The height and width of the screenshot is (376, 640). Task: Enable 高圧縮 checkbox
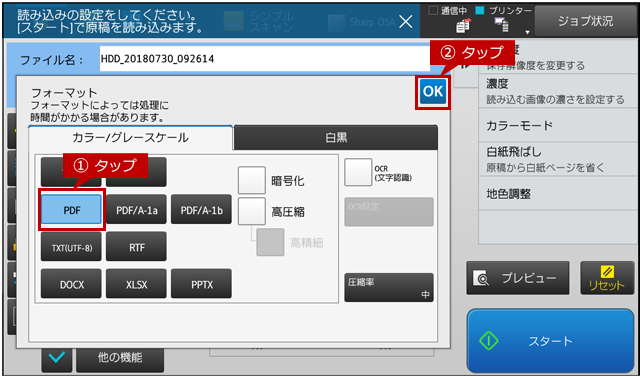pos(252,211)
